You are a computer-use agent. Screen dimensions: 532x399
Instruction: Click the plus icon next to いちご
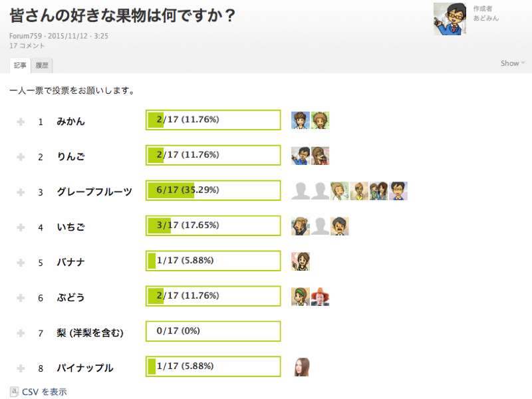[x=21, y=227]
